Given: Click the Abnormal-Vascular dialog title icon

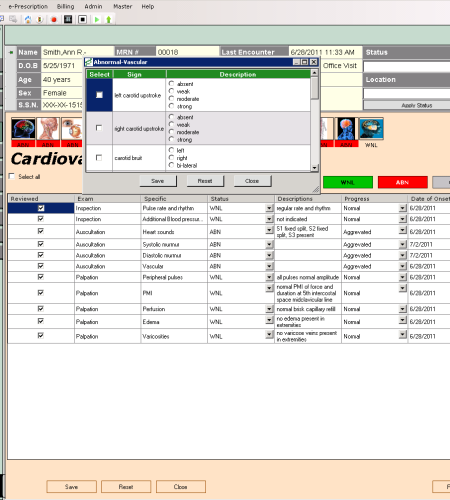Looking at the screenshot, I should 88,62.
